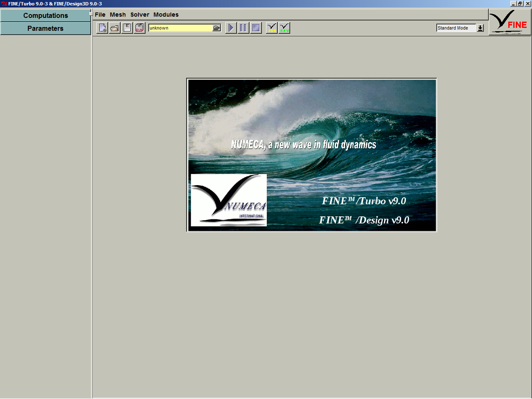Suspend the solver with the pause button
Screen dimensions: 532x399
coord(243,28)
